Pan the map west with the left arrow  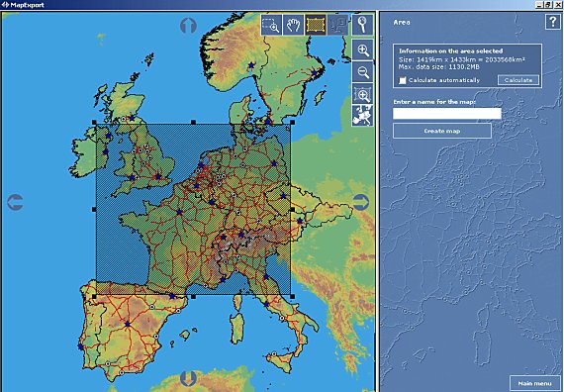(x=15, y=202)
